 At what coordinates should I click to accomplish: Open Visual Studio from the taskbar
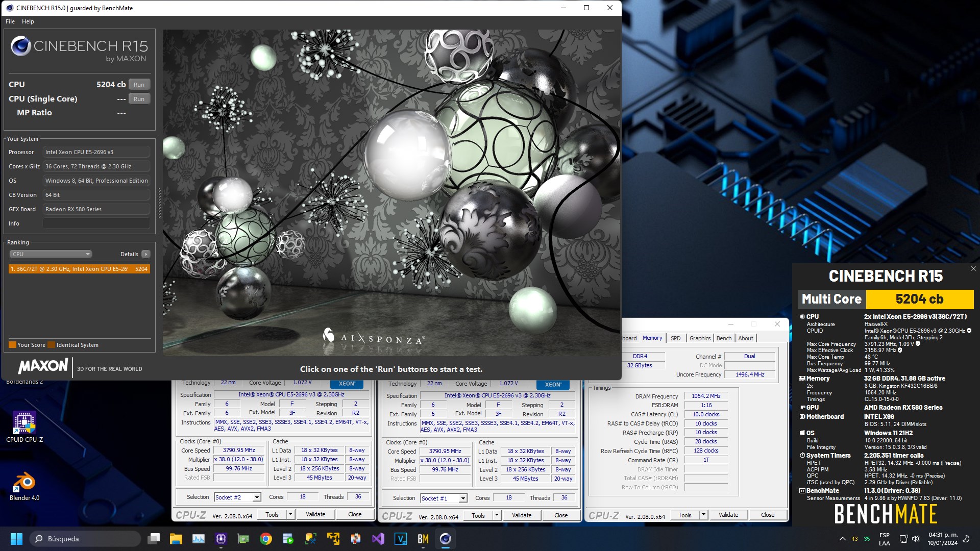[378, 539]
